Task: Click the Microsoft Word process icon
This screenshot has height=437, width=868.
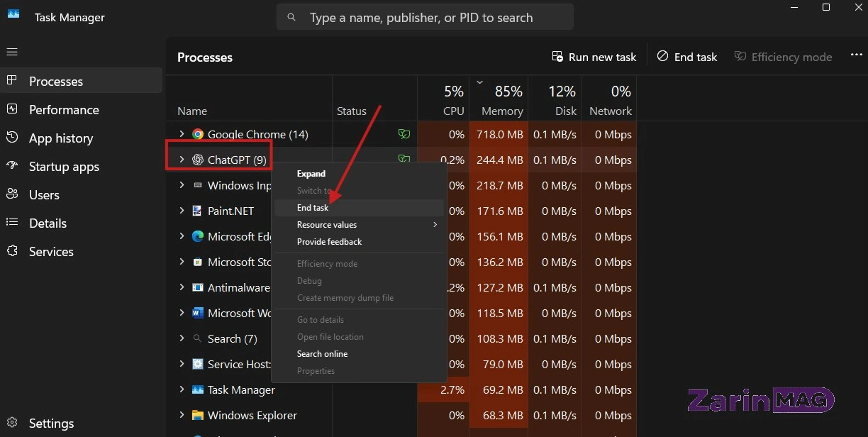Action: [x=198, y=313]
